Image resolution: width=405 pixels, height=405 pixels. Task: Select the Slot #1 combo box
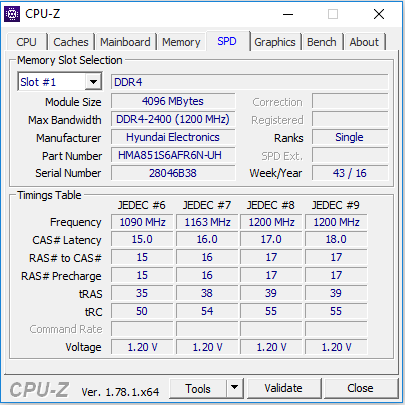[60, 82]
